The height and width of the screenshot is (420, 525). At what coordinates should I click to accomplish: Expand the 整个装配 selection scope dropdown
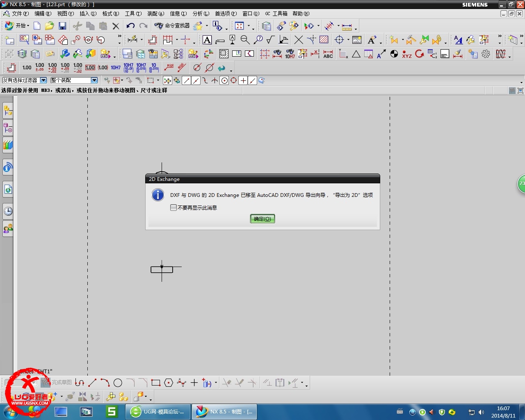click(x=94, y=80)
